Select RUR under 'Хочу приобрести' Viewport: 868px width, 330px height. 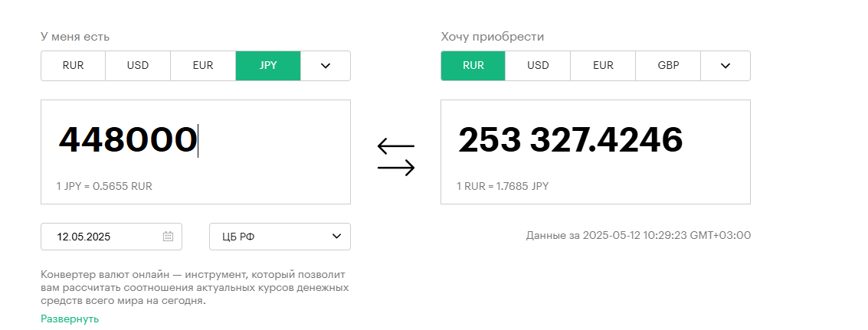click(473, 65)
